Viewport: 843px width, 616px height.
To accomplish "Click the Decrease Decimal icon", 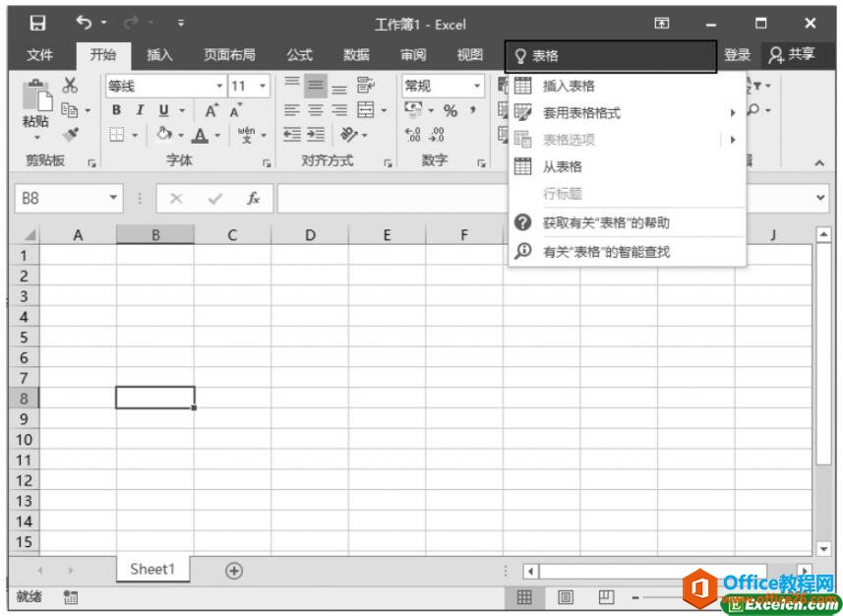I will [x=437, y=135].
